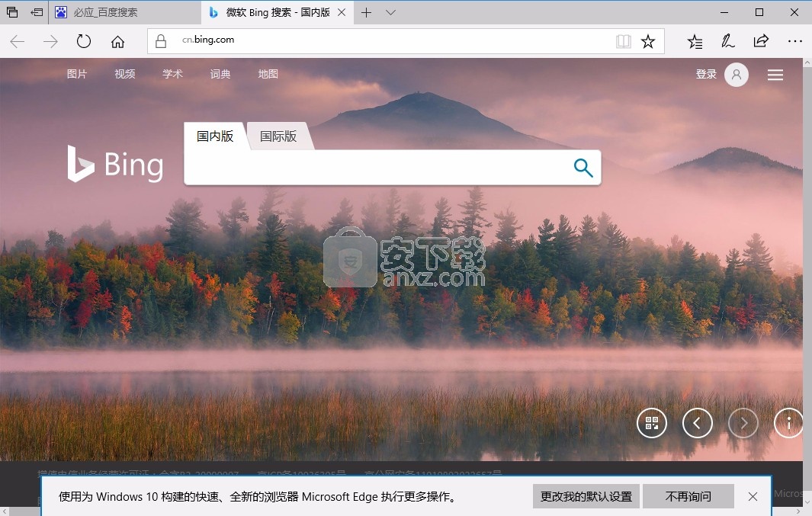Show tab previews chevron
Viewport: 812px width, 516px height.
pyautogui.click(x=391, y=12)
